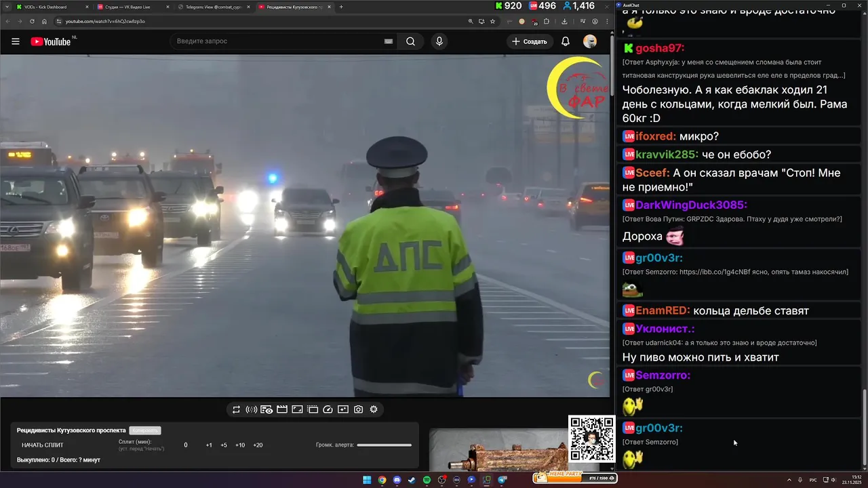This screenshot has width=868, height=488.
Task: Focus the 'Введите запрос' search field
Action: click(278, 41)
